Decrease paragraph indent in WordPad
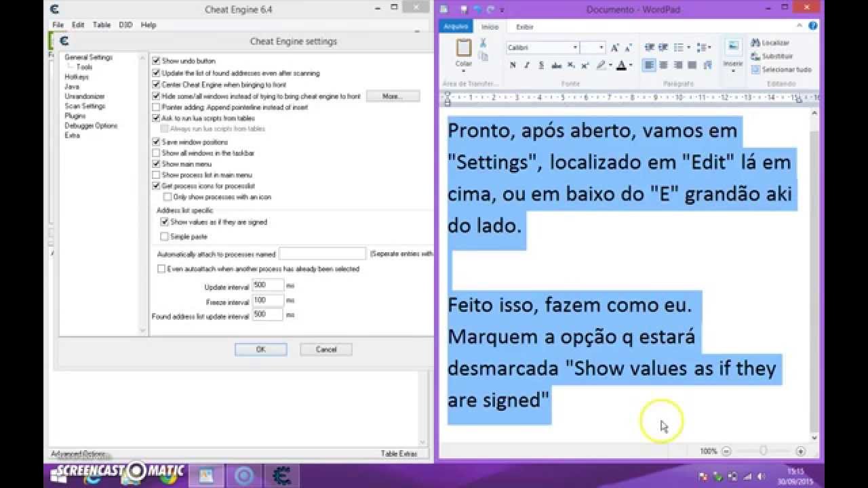 click(x=649, y=47)
